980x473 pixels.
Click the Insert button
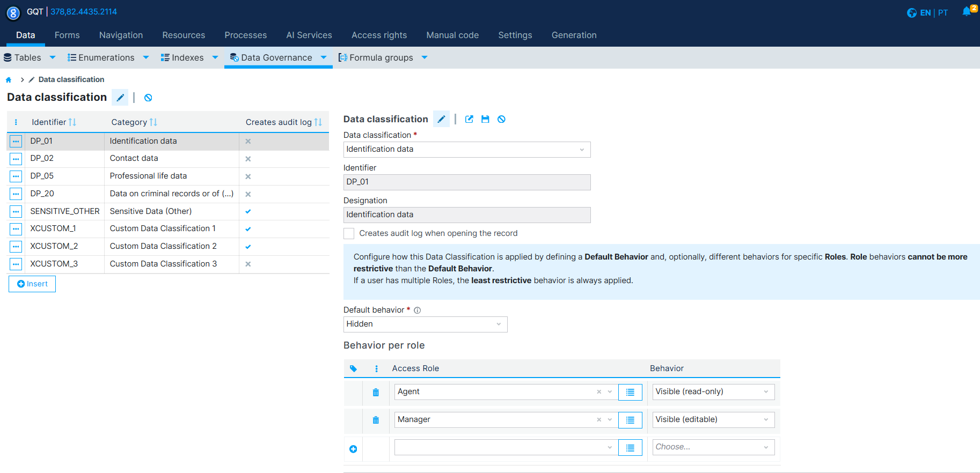(32, 284)
